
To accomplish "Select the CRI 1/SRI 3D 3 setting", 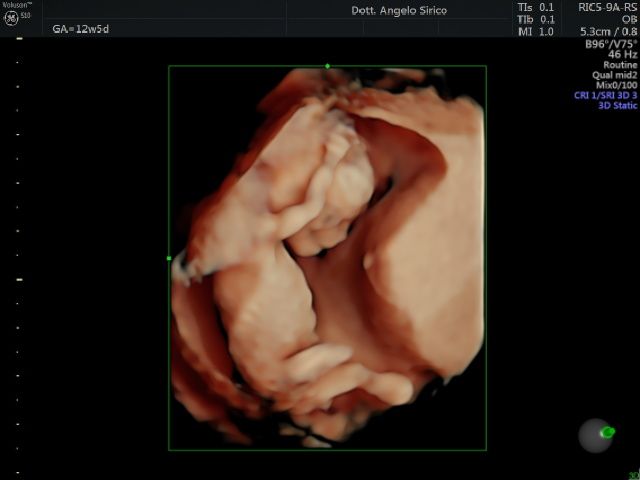I will coord(605,95).
